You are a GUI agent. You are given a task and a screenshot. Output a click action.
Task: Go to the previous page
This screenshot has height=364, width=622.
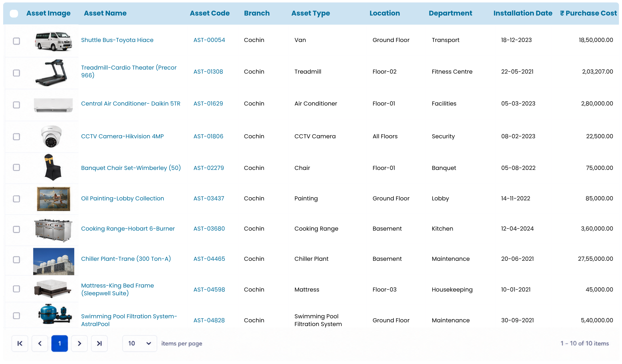click(x=40, y=343)
